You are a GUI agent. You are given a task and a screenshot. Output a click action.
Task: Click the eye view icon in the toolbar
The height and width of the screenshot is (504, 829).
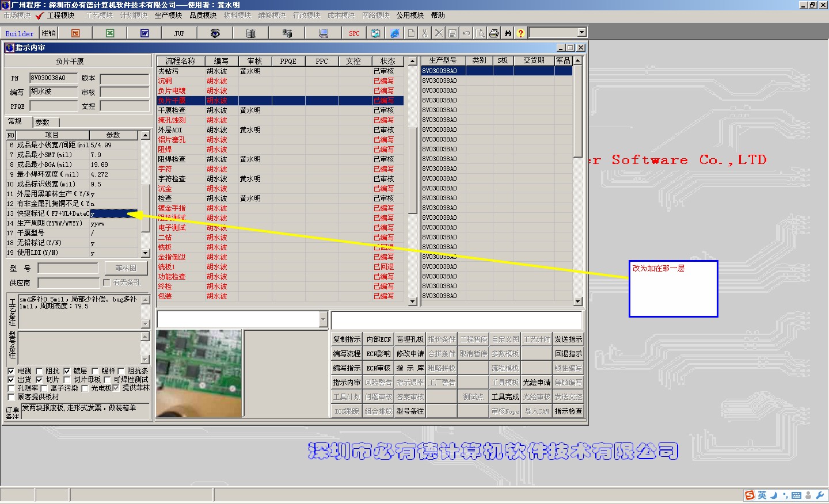tap(215, 33)
